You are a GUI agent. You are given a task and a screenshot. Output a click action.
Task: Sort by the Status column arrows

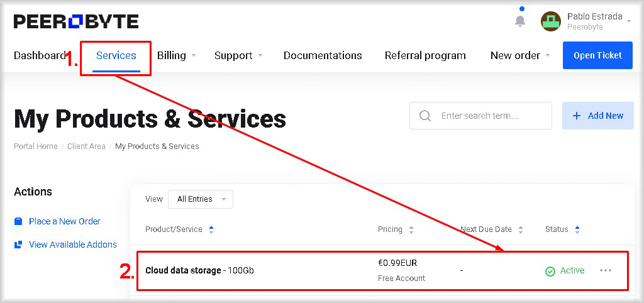tap(577, 229)
